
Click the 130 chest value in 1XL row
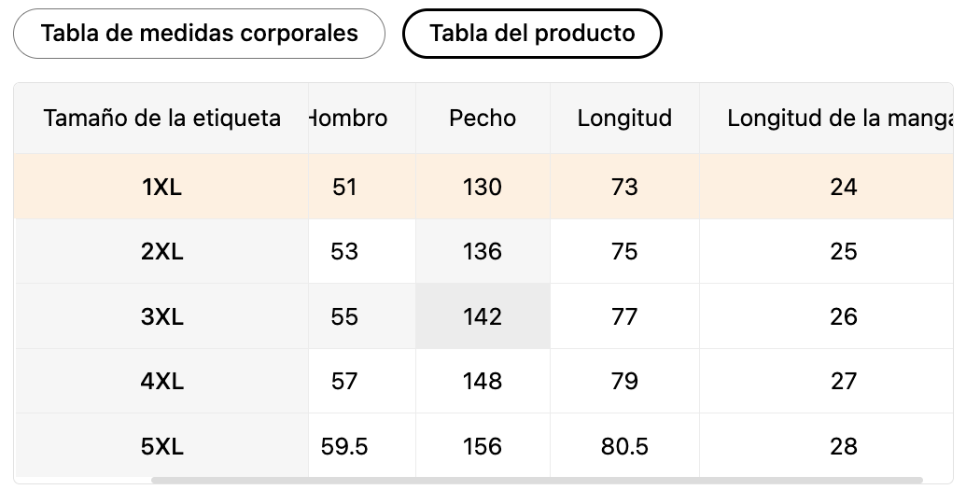point(483,187)
